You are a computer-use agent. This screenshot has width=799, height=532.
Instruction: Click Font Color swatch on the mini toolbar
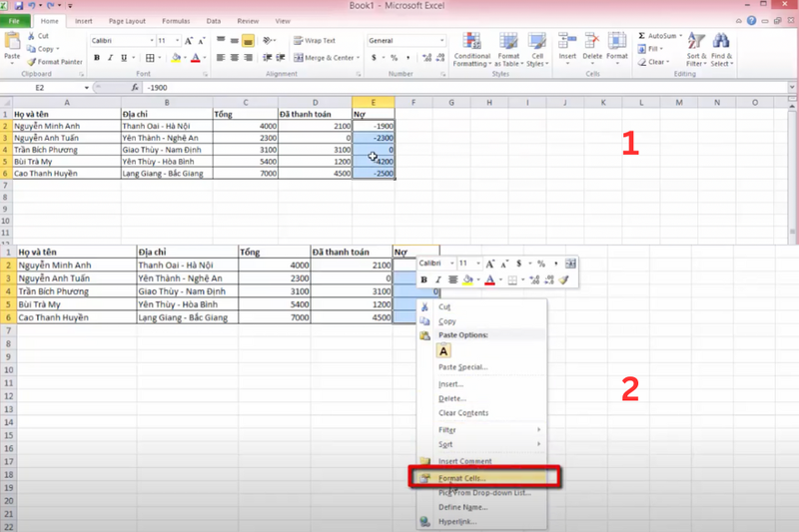coord(489,279)
